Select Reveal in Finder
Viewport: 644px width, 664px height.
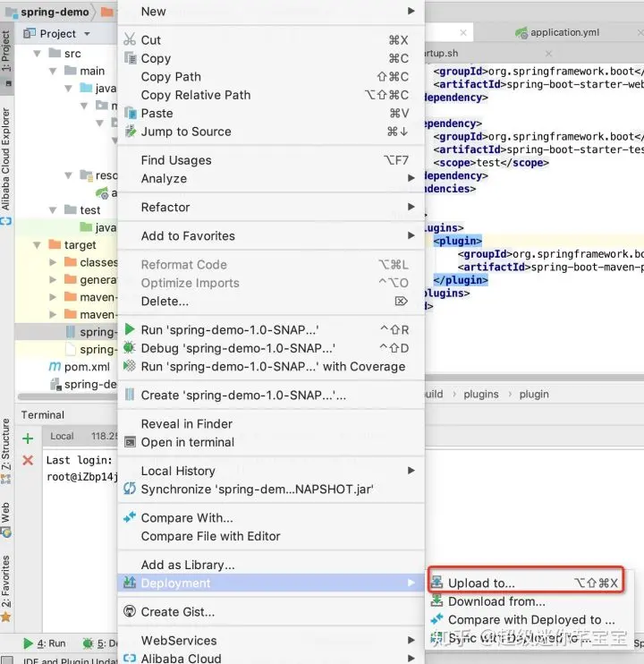(271, 423)
